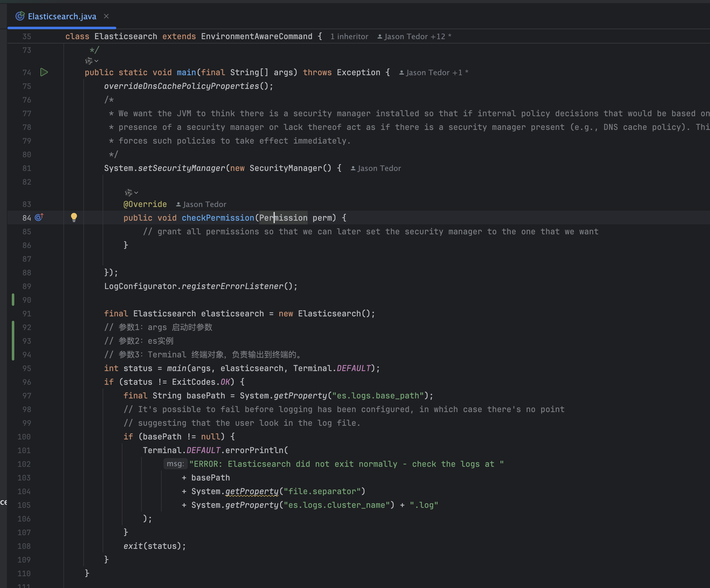Screen dimensions: 710x588
Task: Click the breakpoint circle on line 84
Action: coord(39,218)
